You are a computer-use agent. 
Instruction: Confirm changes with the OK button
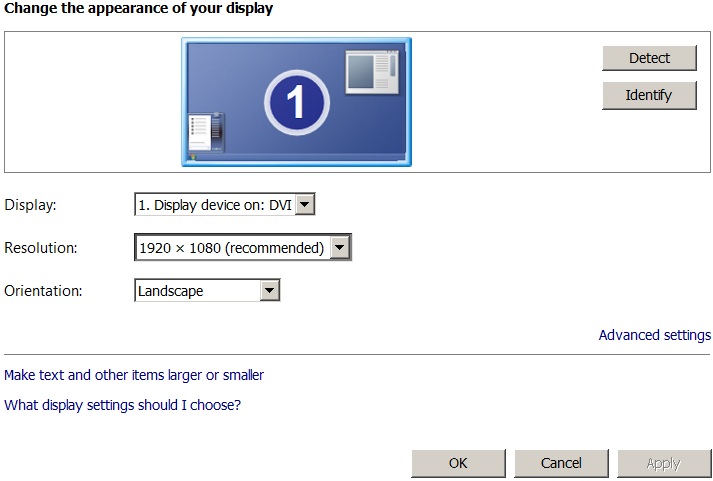click(x=458, y=463)
